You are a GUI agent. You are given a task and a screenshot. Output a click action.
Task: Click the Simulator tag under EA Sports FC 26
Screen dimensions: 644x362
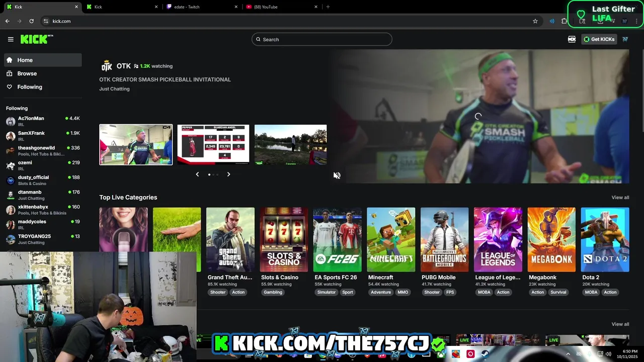(327, 292)
